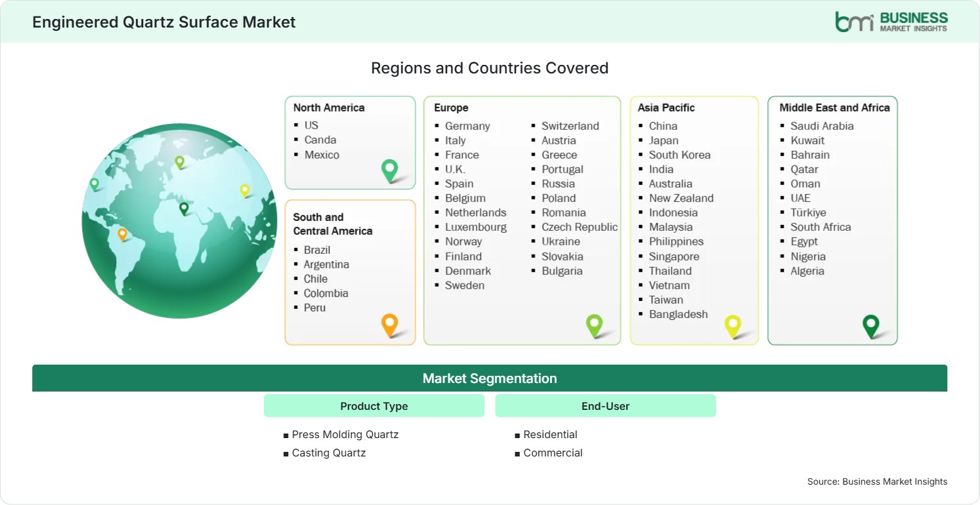Click Nigeria in the country list
980x505 pixels.
(x=808, y=256)
